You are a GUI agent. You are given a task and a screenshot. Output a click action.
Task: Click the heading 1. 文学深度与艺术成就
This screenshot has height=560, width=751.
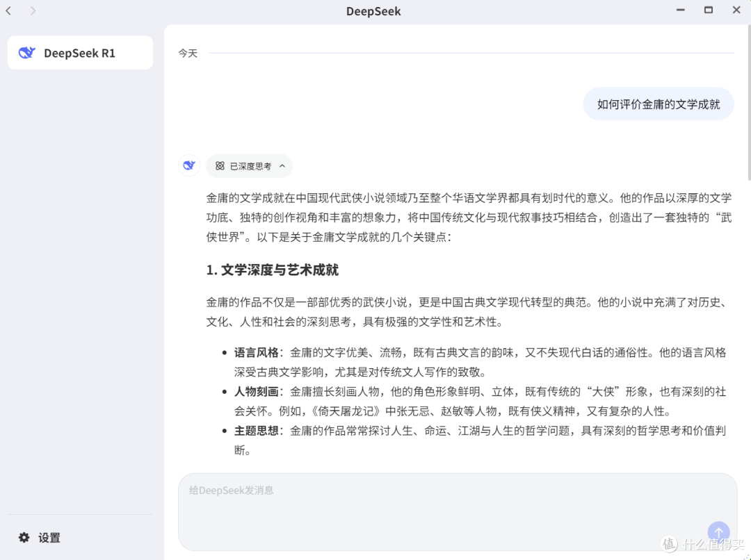[x=272, y=270]
